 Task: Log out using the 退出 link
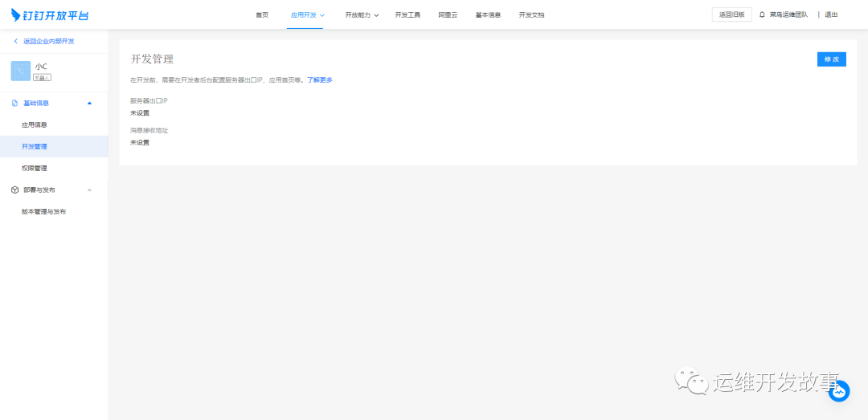pyautogui.click(x=831, y=14)
